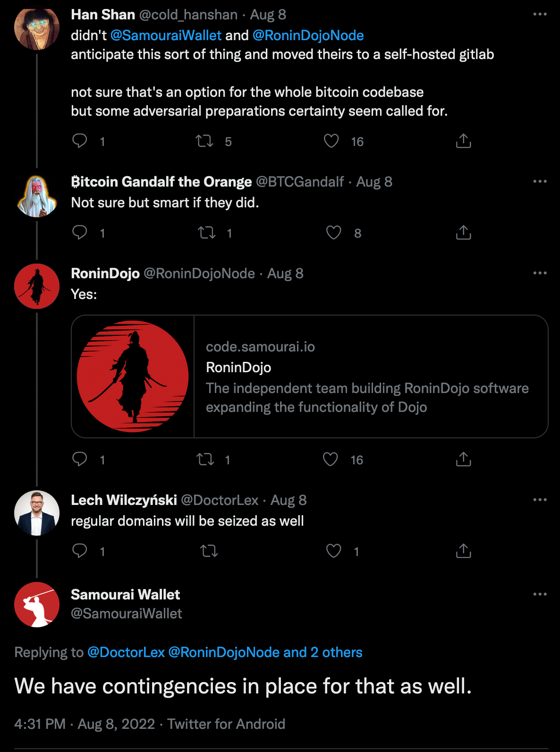Open the @SamouraiWallet mention link
Image resolution: width=560 pixels, height=752 pixels.
[x=166, y=35]
